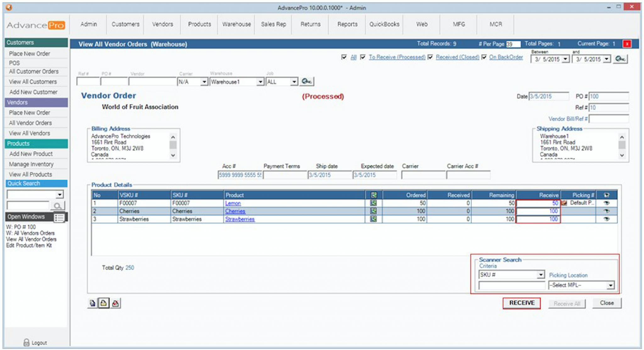This screenshot has height=350, width=644.
Task: Uncheck the On BackOrder checkbox
Action: coord(483,57)
